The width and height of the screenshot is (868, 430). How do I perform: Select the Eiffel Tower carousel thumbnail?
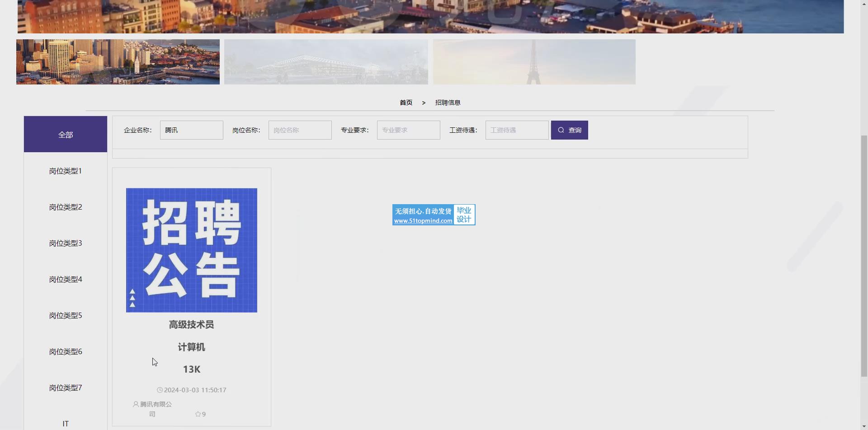point(534,62)
